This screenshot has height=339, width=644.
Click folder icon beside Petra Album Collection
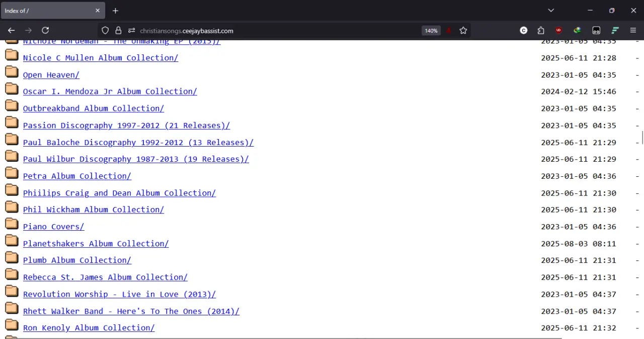tap(12, 173)
